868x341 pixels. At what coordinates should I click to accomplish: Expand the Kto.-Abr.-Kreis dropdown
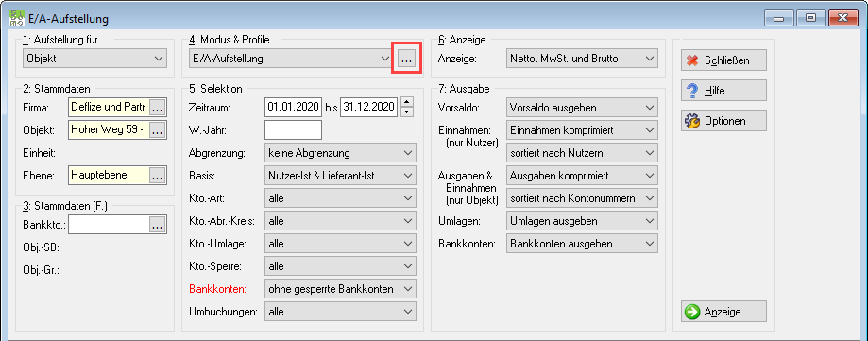[340, 221]
